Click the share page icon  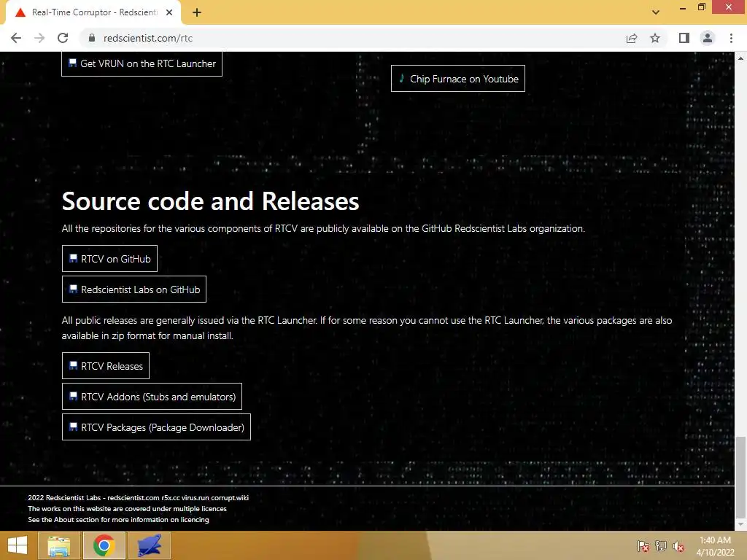(x=632, y=38)
